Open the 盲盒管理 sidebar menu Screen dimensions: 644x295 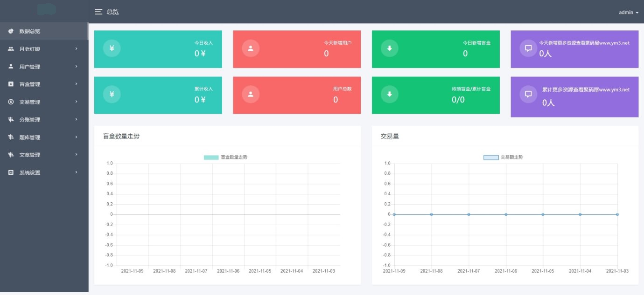pyautogui.click(x=44, y=84)
